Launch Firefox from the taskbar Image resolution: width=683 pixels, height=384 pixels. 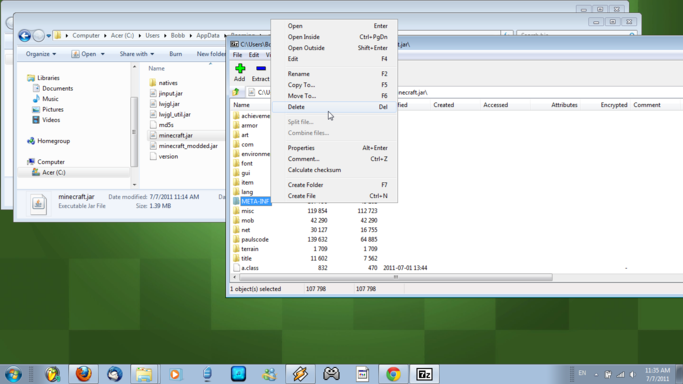(x=83, y=374)
